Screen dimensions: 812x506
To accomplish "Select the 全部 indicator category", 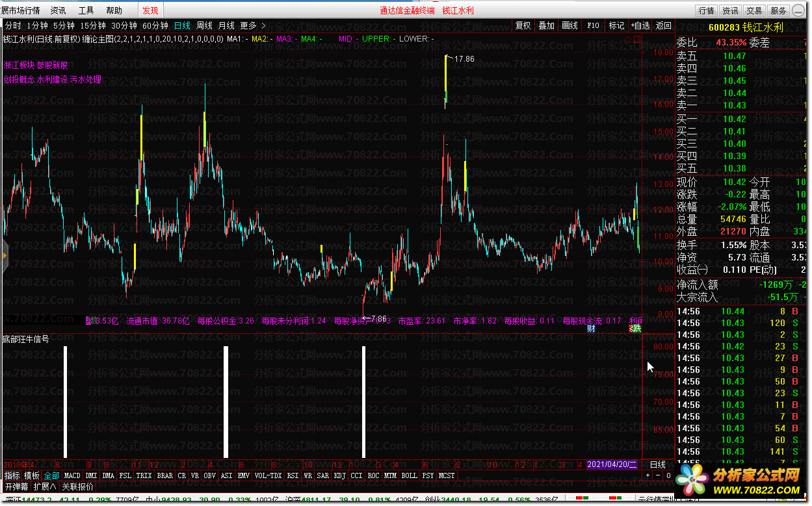I will 52,475.
